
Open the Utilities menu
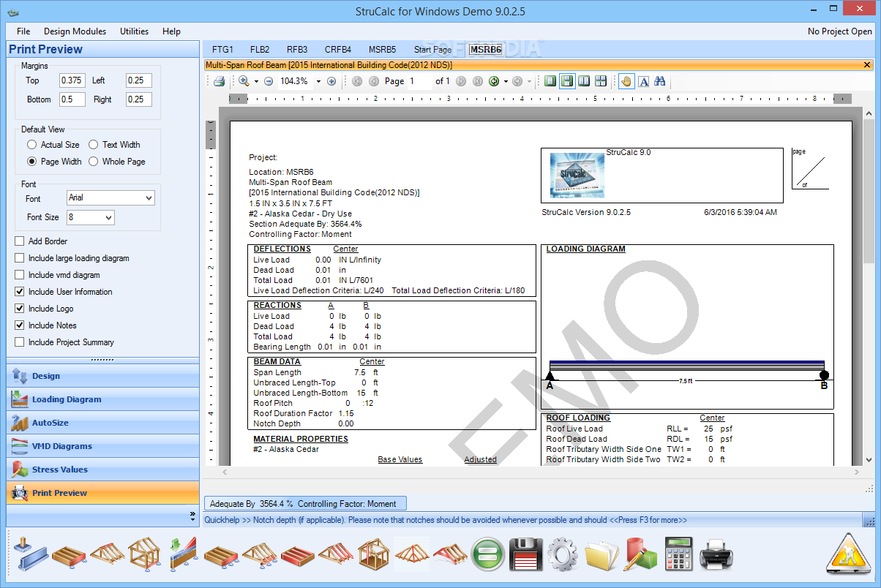(x=135, y=31)
